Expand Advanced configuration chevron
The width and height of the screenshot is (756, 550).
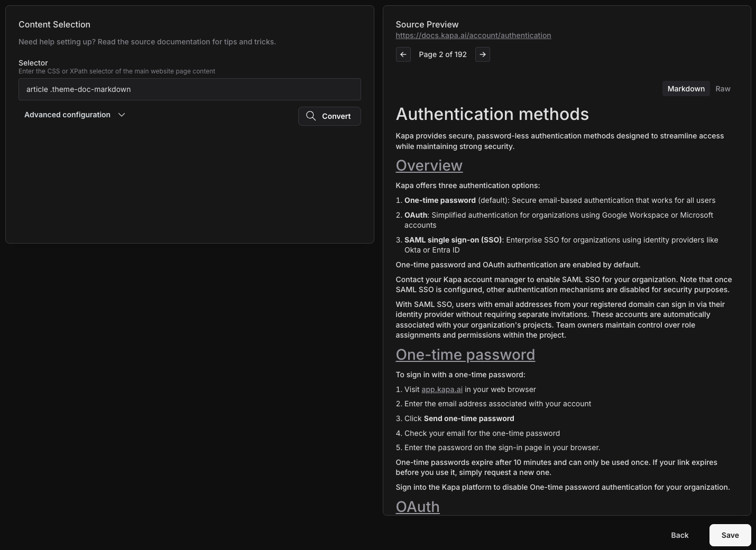(122, 115)
